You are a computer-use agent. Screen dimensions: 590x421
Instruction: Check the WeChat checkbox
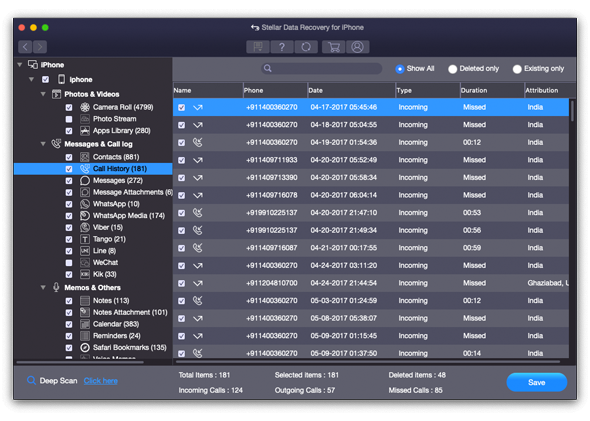69,263
